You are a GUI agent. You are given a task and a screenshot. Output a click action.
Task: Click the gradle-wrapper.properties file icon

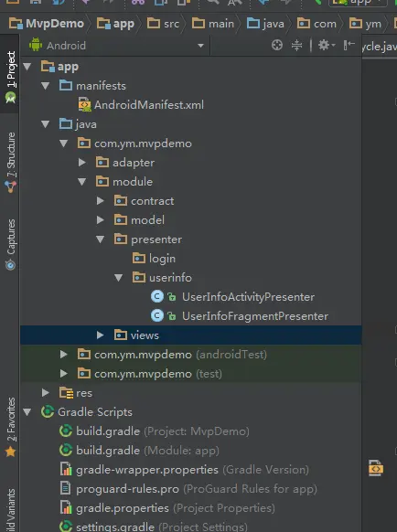(x=66, y=469)
